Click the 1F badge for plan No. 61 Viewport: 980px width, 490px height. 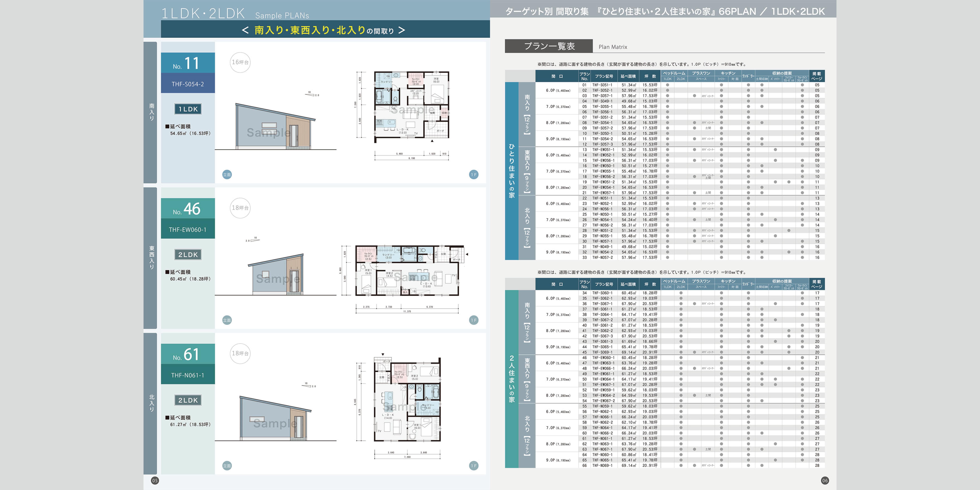tap(474, 466)
